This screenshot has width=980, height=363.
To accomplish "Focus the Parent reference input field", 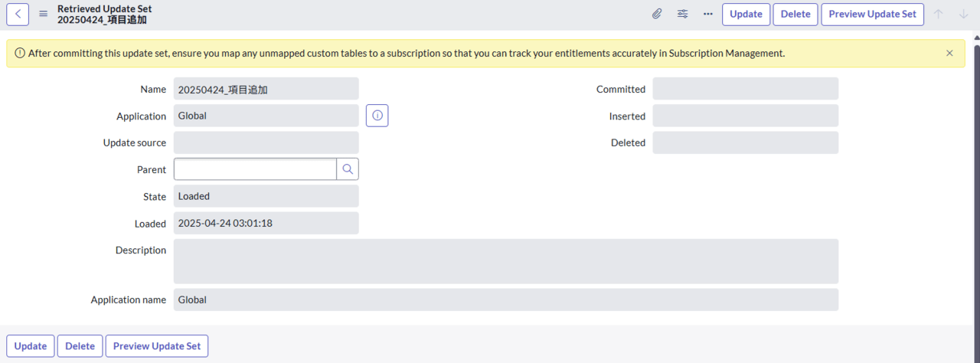I will pos(256,169).
